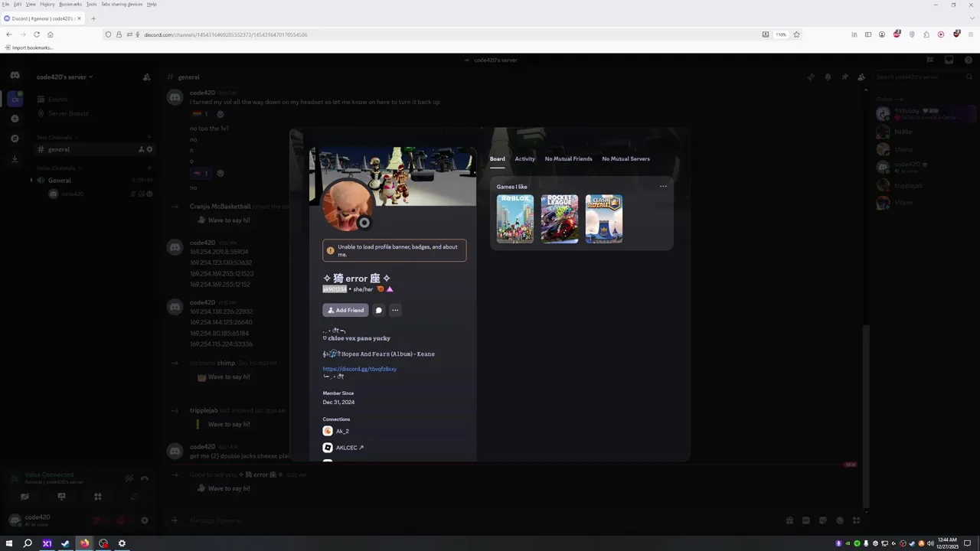Select the Rocket League game thumbnail
Viewport: 980px width, 551px height.
pyautogui.click(x=560, y=219)
